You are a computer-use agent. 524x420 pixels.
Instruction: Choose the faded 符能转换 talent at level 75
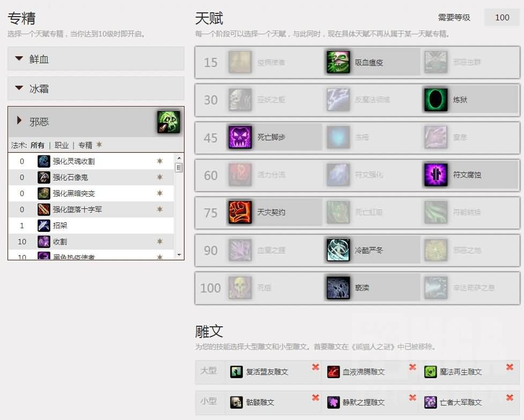click(x=469, y=212)
